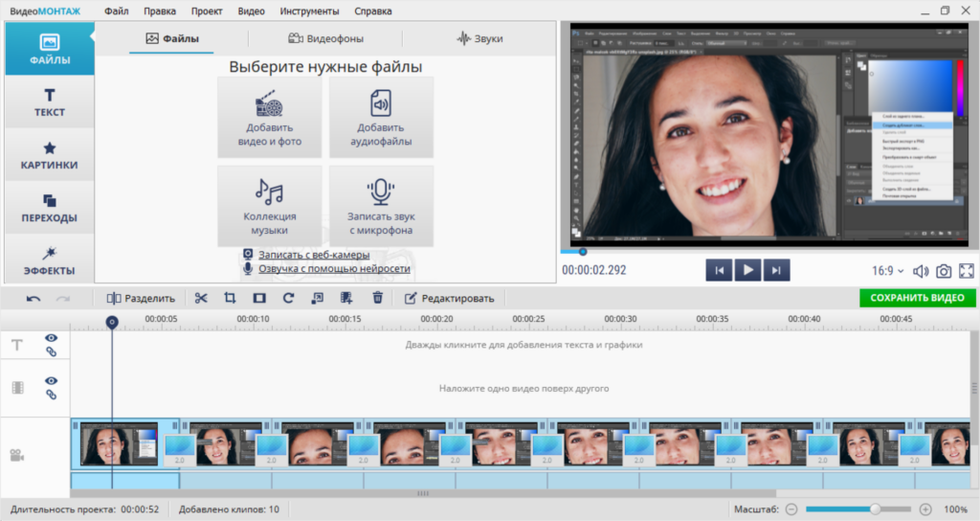Toggle visibility eye of text track
Screen dimensions: 980x521
[x=52, y=338]
